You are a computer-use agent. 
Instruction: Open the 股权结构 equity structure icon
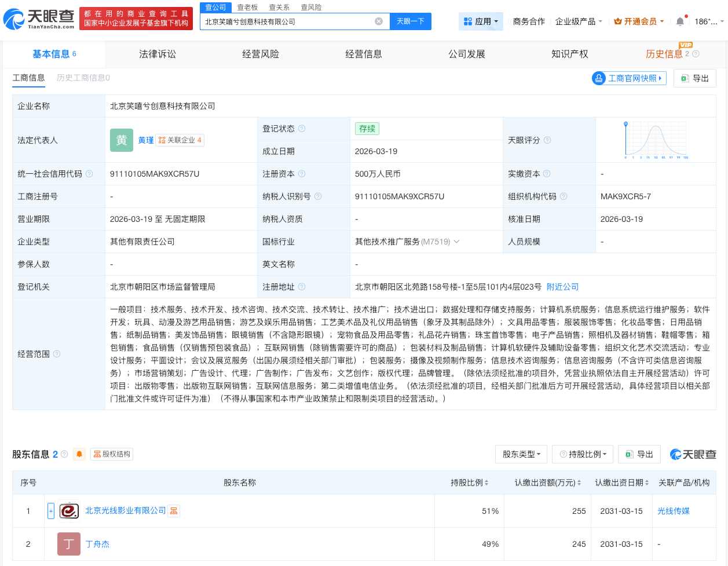tap(111, 454)
